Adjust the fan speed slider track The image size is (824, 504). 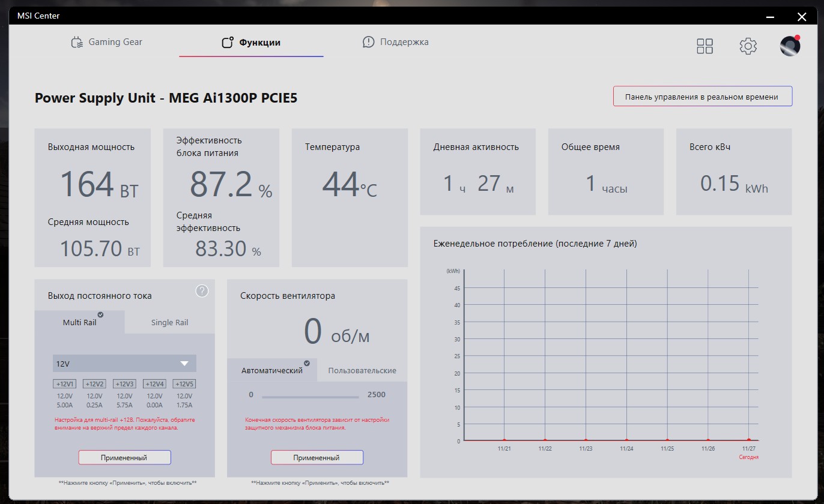coord(310,397)
